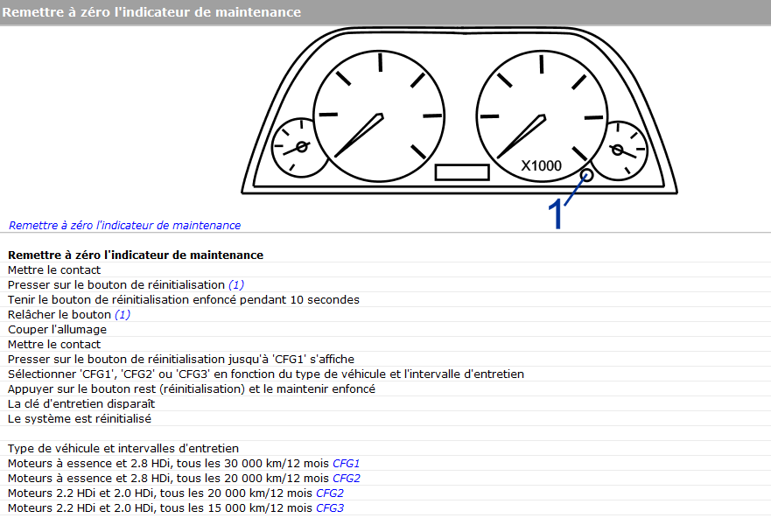Click the odometer display box in the cluster
The image size is (771, 532).
tap(462, 172)
